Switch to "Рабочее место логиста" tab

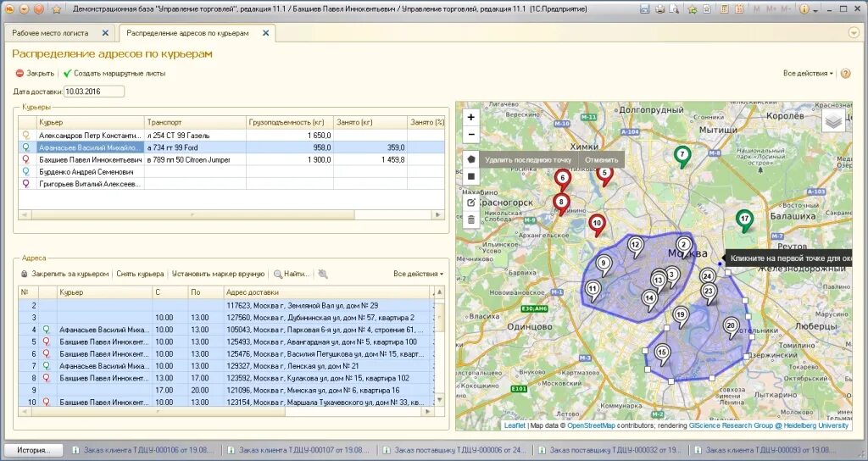[x=53, y=33]
